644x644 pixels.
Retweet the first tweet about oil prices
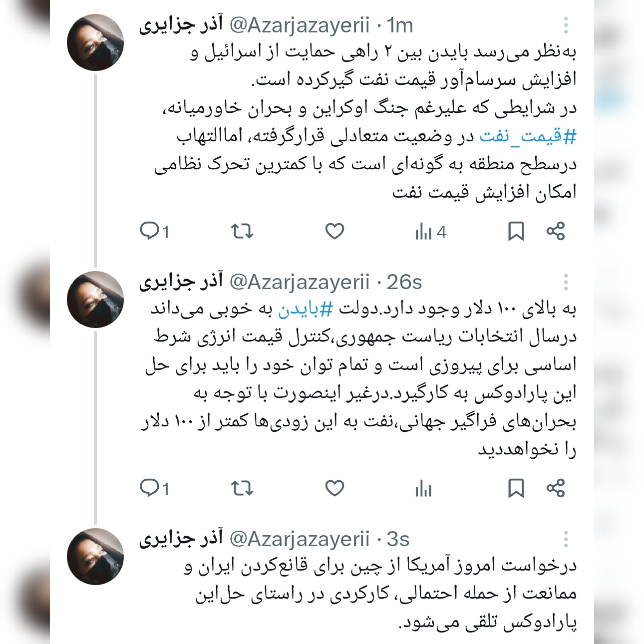(242, 231)
